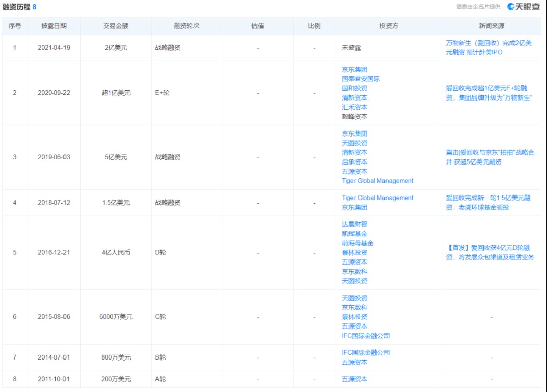Open 天图投资 in the C轮 row
The height and width of the screenshot is (392, 547).
pos(355,298)
